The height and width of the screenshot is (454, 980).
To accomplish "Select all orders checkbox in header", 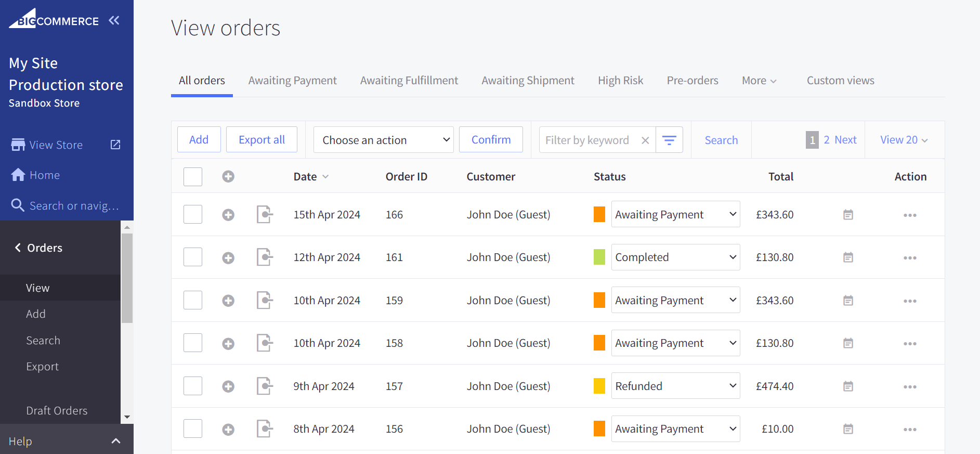I will click(193, 177).
